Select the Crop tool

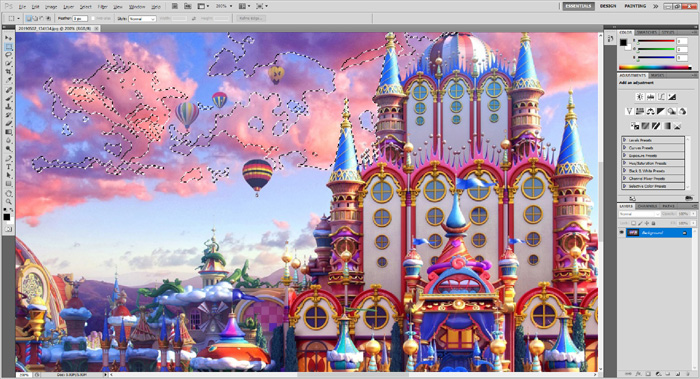pyautogui.click(x=8, y=71)
